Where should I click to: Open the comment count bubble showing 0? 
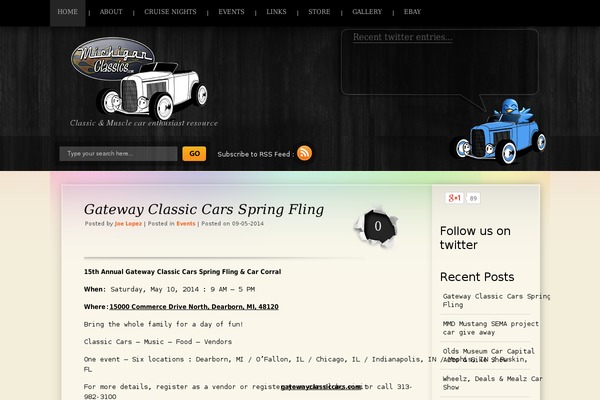pos(377,227)
